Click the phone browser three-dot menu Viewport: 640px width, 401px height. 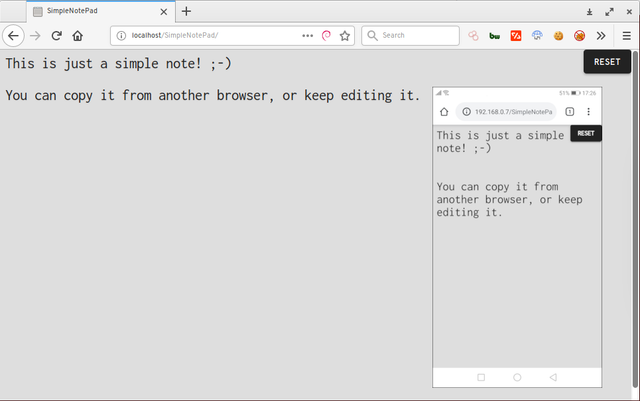pyautogui.click(x=588, y=111)
